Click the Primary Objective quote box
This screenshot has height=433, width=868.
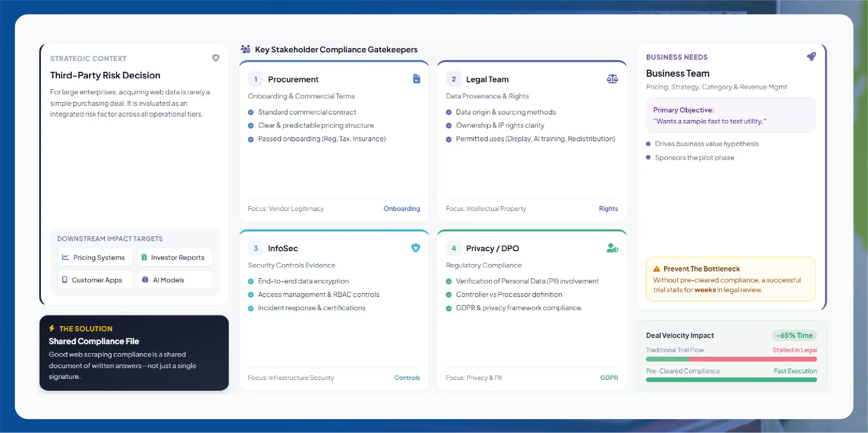pyautogui.click(x=731, y=115)
